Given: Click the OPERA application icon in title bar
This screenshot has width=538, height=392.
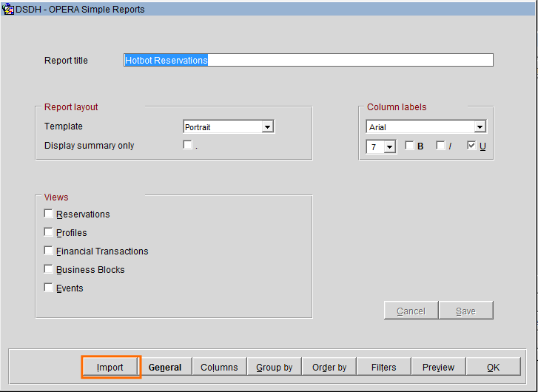Looking at the screenshot, I should click(x=8, y=10).
